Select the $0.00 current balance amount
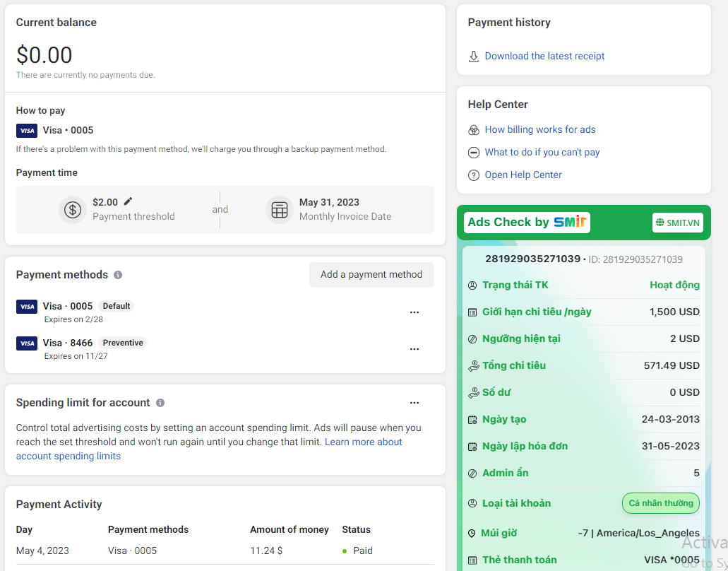This screenshot has height=571, width=728. pos(44,55)
